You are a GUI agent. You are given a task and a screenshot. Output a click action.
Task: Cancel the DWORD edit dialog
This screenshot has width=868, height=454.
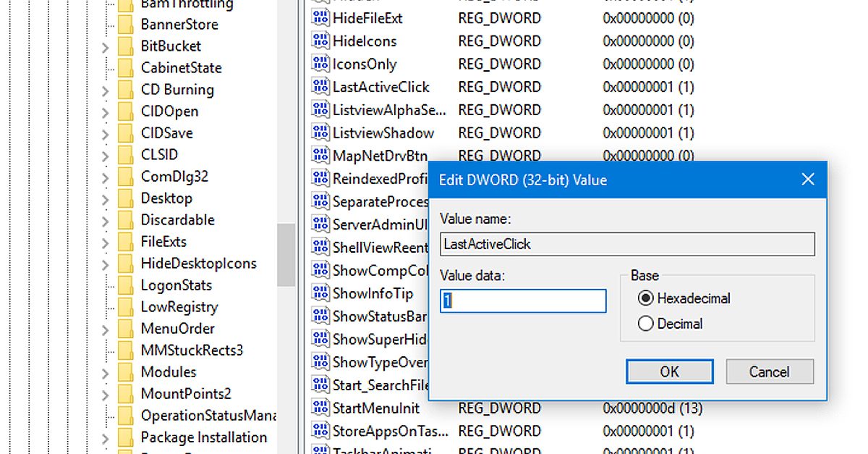(x=769, y=371)
